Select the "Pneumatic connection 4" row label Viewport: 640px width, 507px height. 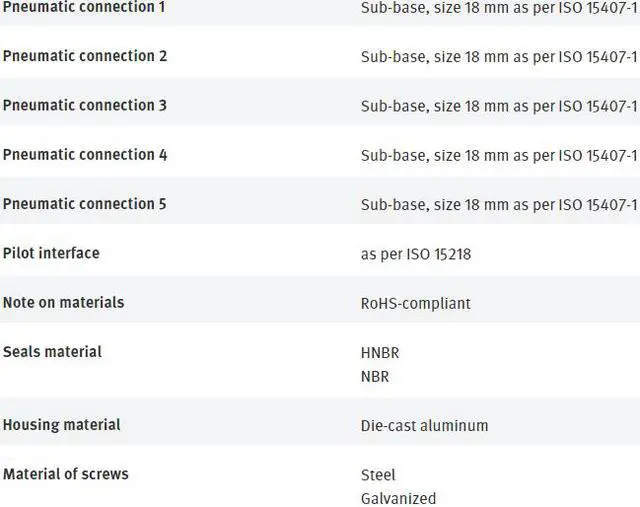coord(84,155)
